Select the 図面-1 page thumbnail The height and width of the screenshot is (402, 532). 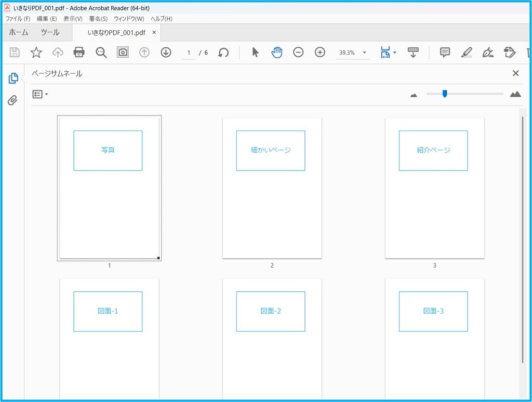(109, 340)
